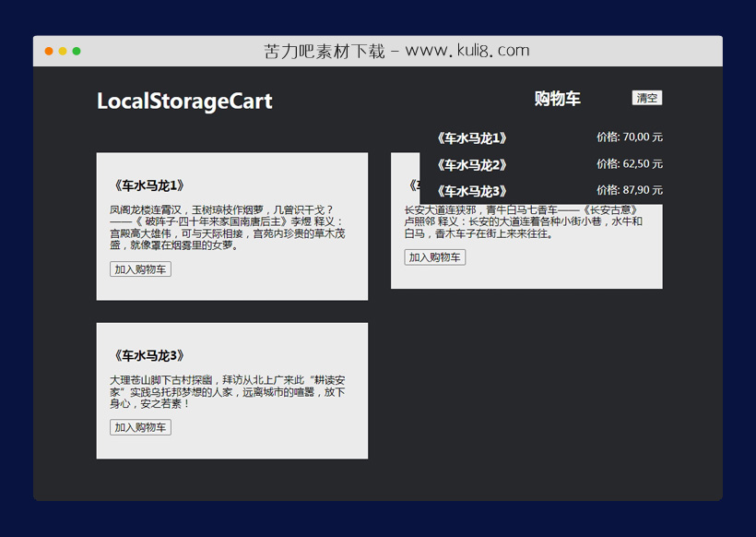756x537 pixels.
Task: Click the 清空 clear cart button
Action: pyautogui.click(x=646, y=97)
